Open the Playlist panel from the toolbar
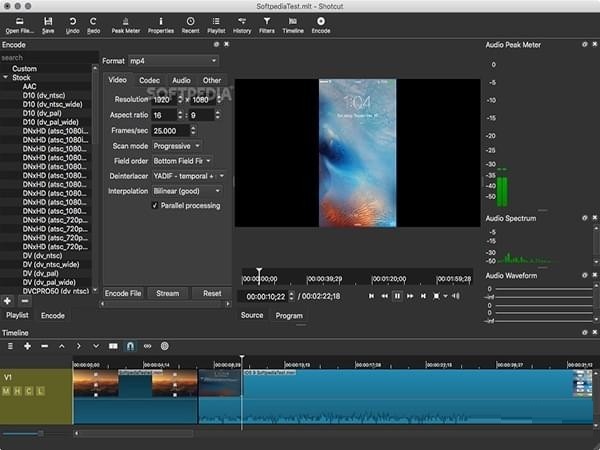Viewport: 600px width, 450px height. tap(216, 26)
